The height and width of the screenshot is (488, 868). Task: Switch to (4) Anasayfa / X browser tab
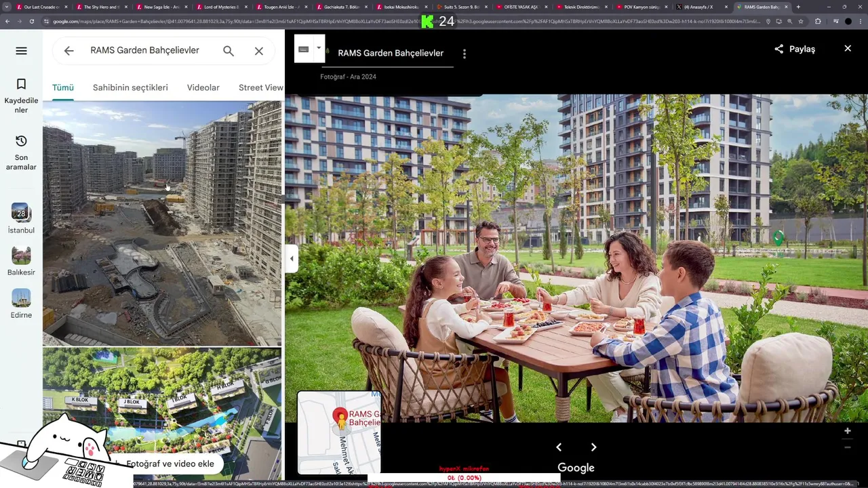(698, 7)
